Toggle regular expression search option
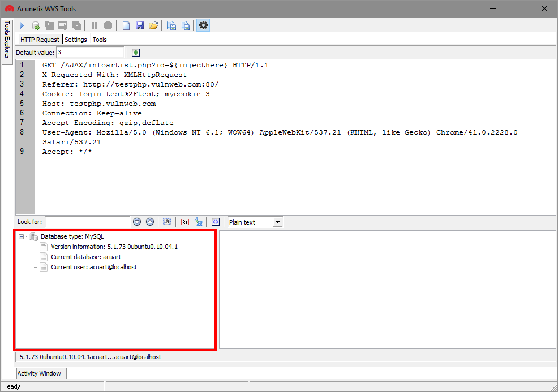Screen dimensions: 558x392 [184, 222]
